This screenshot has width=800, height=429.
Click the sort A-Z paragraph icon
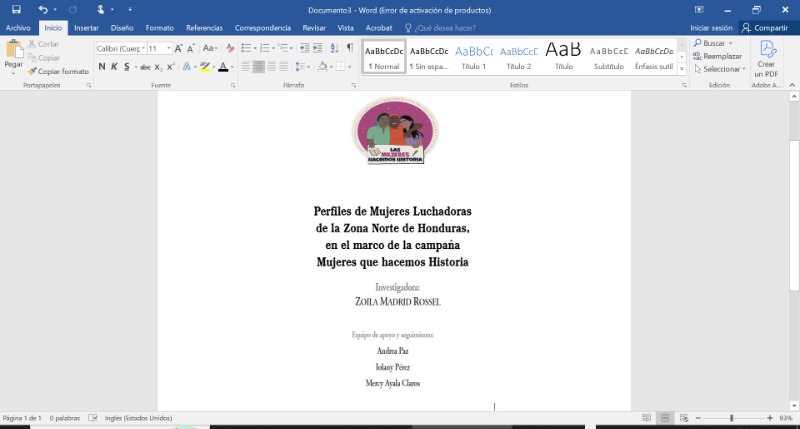click(x=332, y=47)
